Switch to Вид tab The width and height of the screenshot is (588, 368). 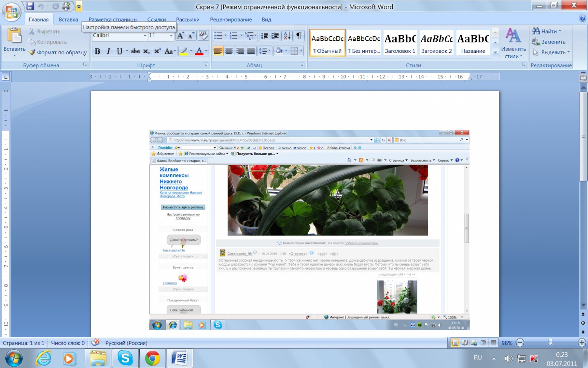266,19
